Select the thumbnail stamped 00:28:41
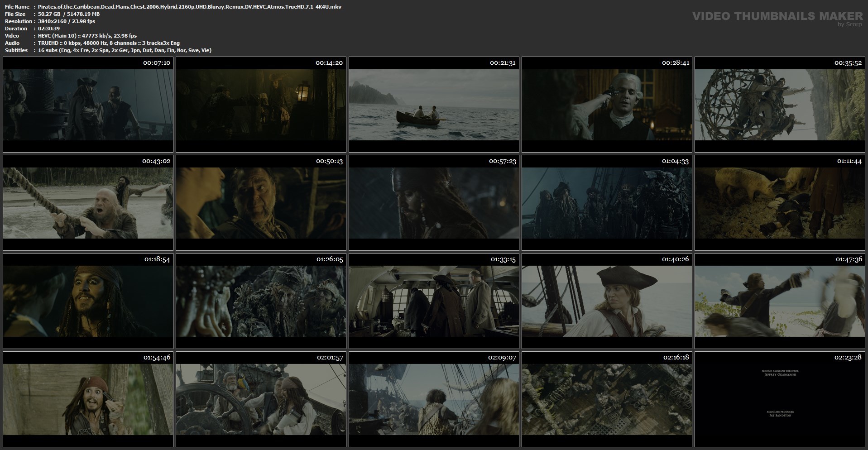Viewport: 868px width, 450px height. click(607, 105)
